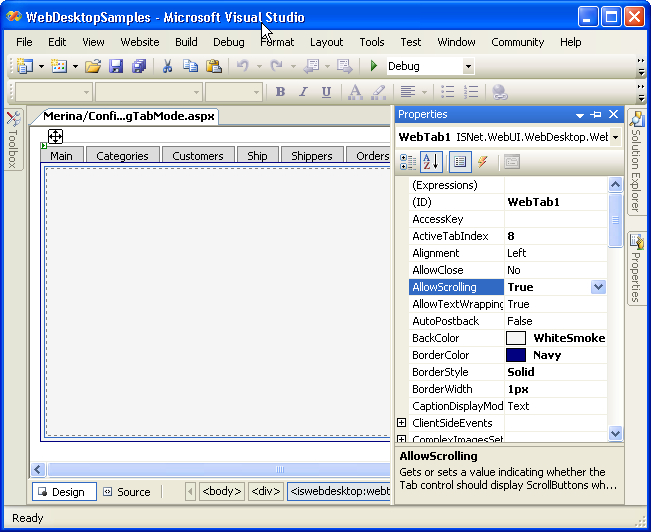Toggle Categorized view in Properties panel
The width and height of the screenshot is (651, 532).
tap(408, 162)
